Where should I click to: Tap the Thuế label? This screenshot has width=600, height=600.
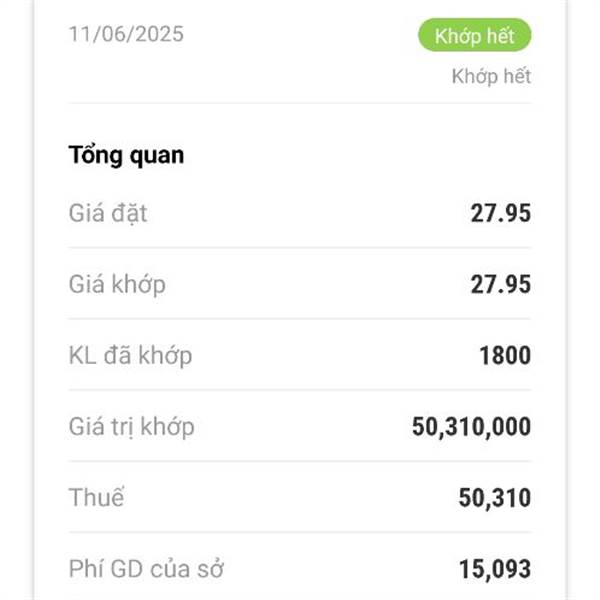[96, 497]
